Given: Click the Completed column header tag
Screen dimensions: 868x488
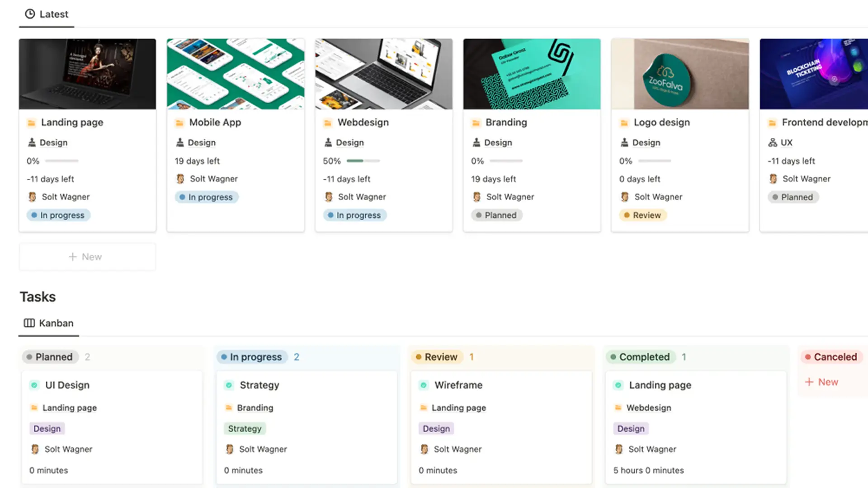Looking at the screenshot, I should [640, 357].
